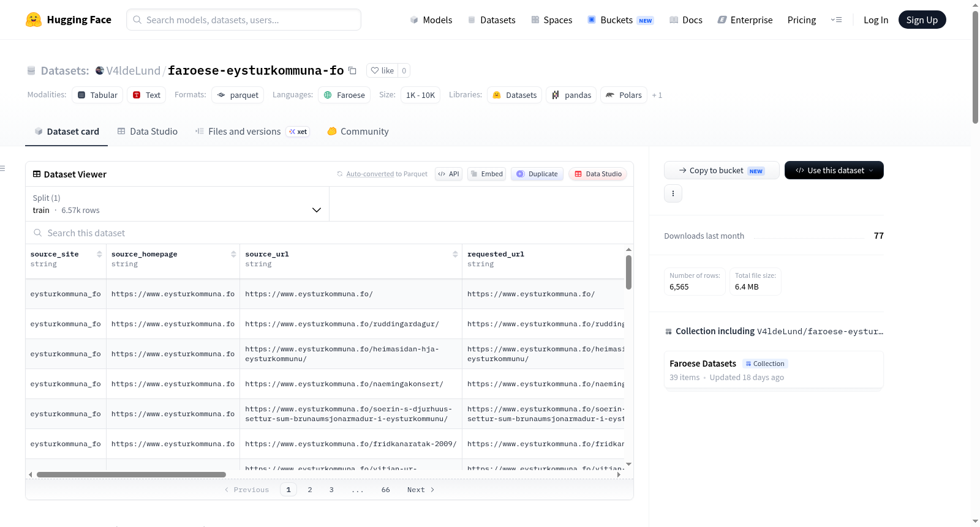
Task: Open the Community tab
Action: click(x=358, y=132)
